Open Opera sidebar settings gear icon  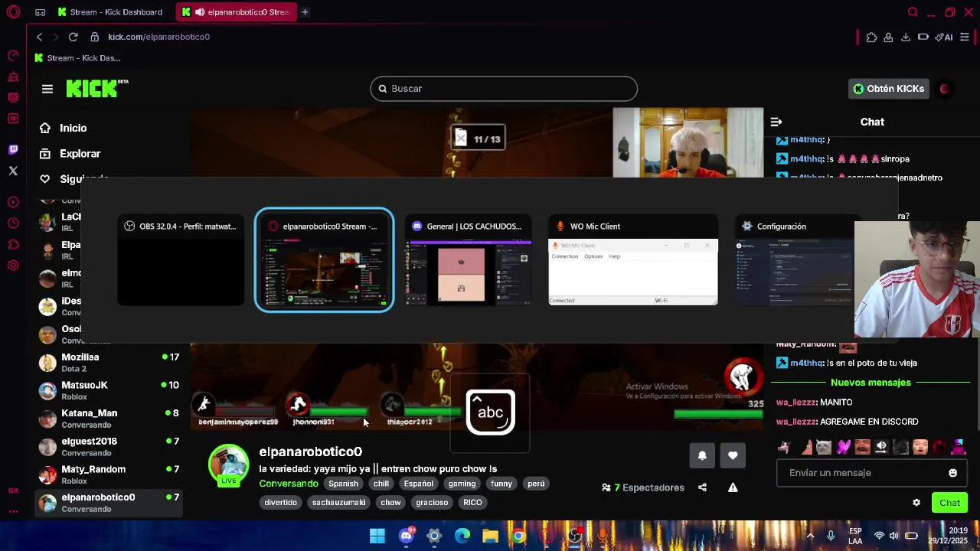[13, 266]
